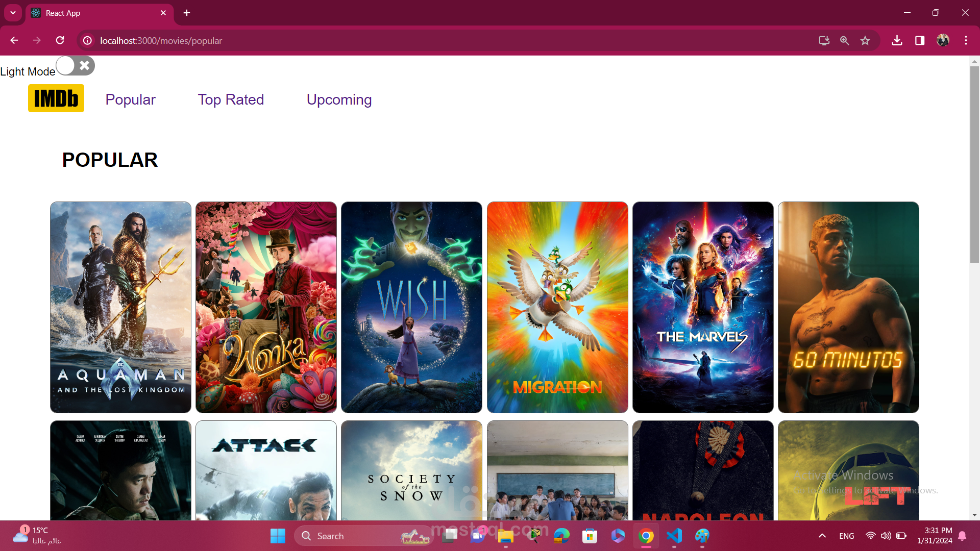Click the IMDb logo
980x551 pixels.
(56, 98)
